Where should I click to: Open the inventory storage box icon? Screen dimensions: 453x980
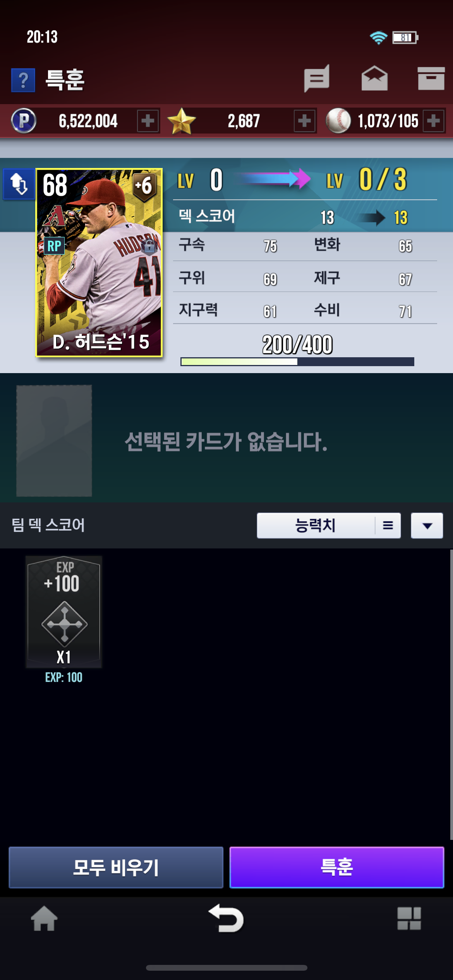point(431,79)
